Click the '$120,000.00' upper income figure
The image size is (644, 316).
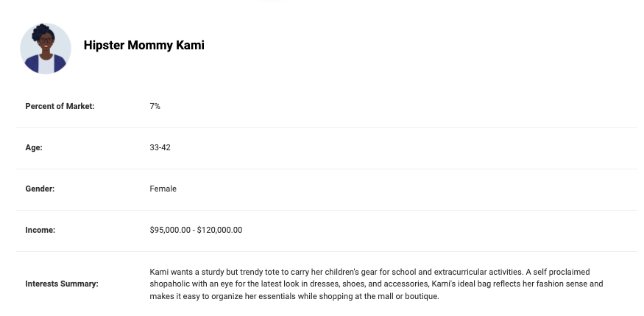(220, 230)
